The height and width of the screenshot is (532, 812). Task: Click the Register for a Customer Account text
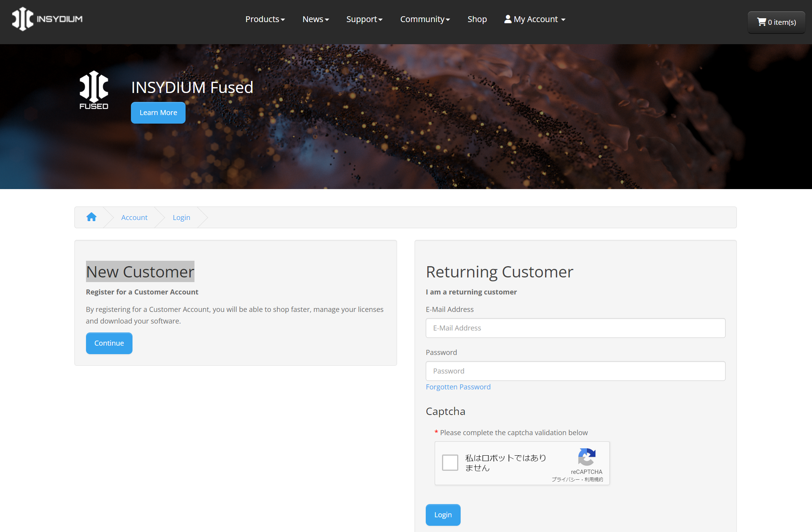pos(142,292)
